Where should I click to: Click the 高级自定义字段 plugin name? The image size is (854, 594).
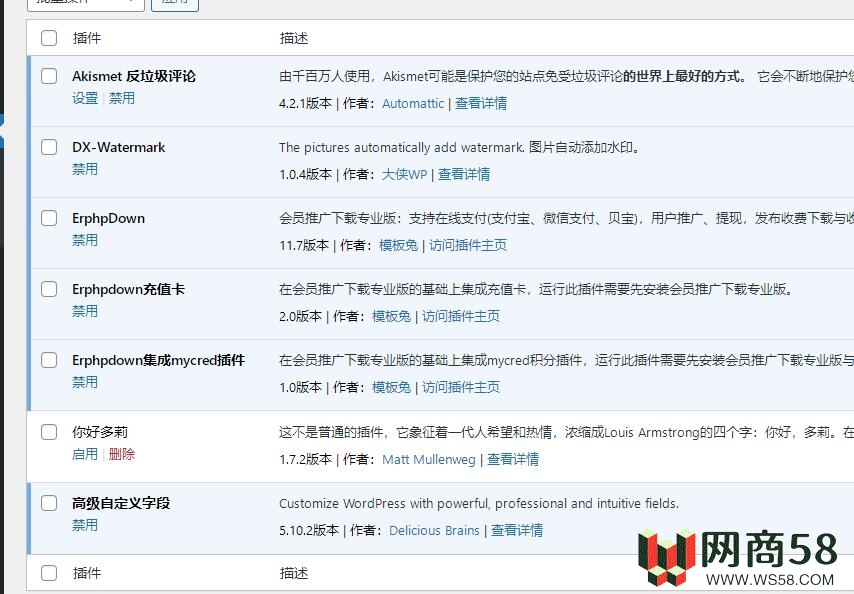(x=121, y=503)
